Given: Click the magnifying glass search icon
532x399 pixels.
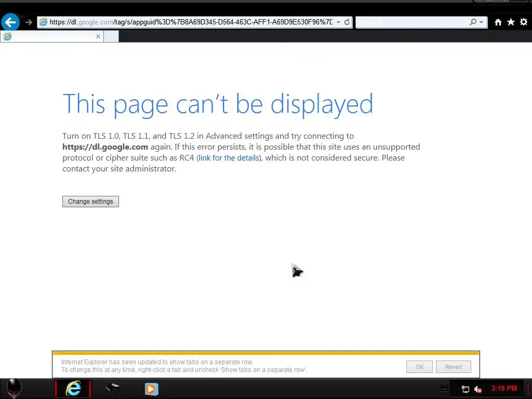Looking at the screenshot, I should tap(473, 22).
